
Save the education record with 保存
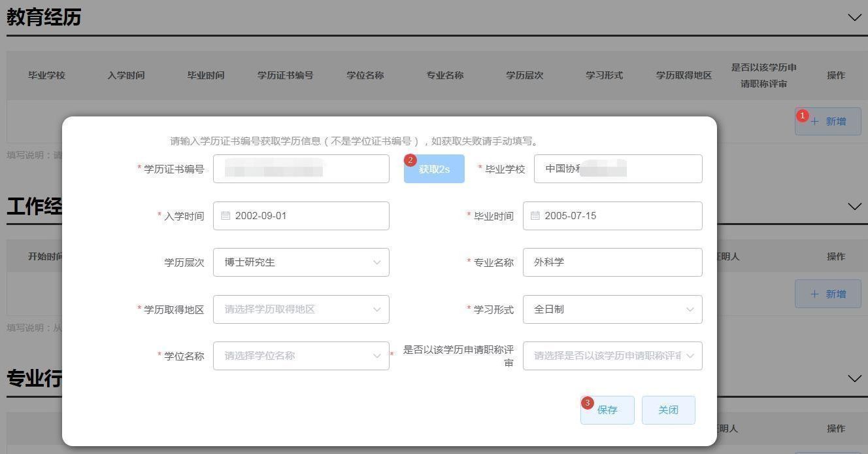tap(607, 410)
